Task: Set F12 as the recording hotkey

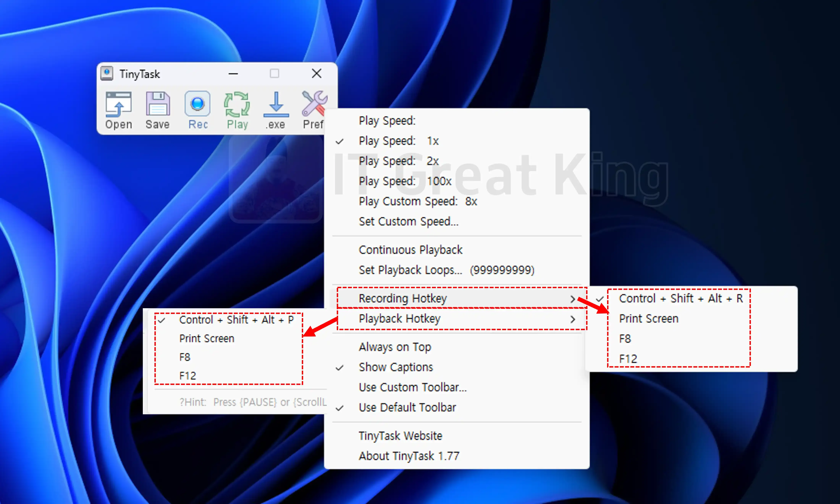Action: coord(691,359)
